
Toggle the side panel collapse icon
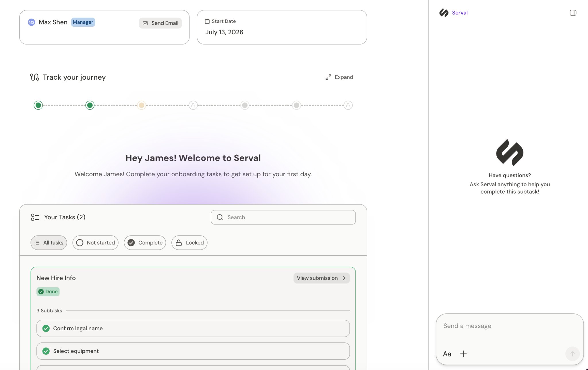(x=573, y=13)
